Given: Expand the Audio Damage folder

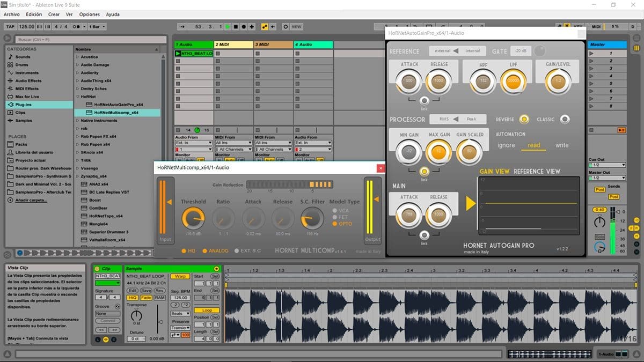Looking at the screenshot, I should pos(77,65).
